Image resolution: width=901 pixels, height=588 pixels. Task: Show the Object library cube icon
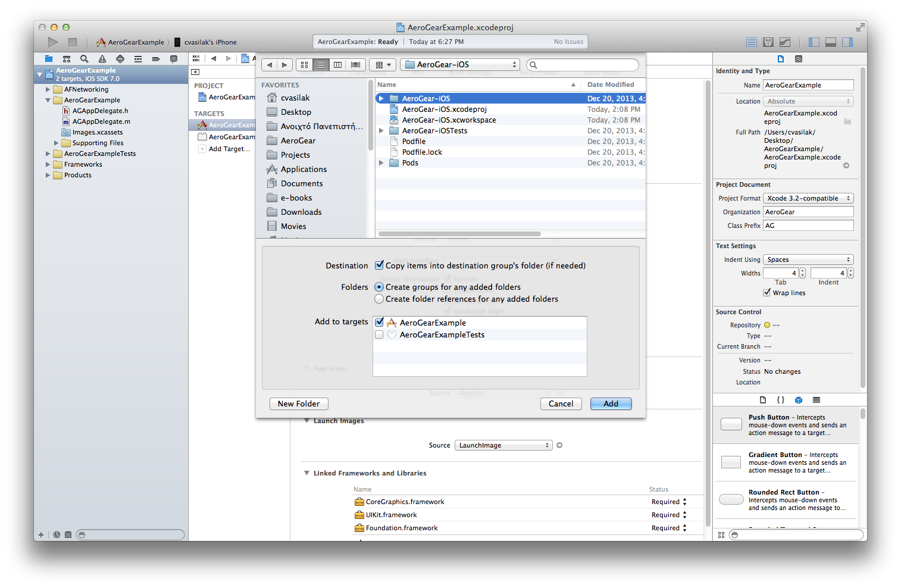(x=799, y=400)
